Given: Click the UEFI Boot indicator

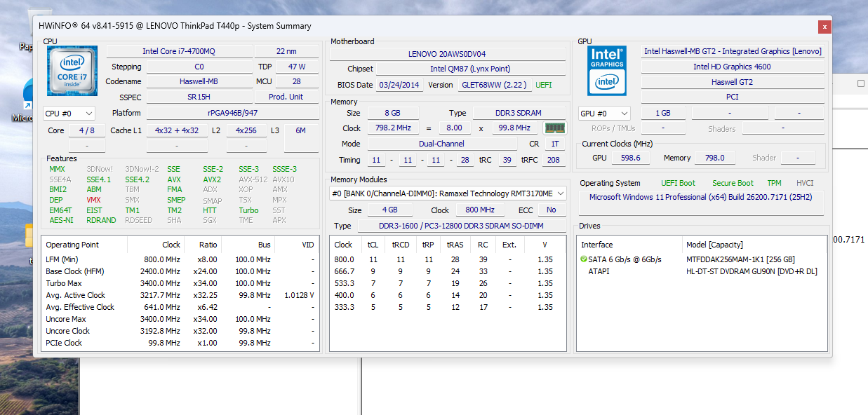Looking at the screenshot, I should coord(678,183).
